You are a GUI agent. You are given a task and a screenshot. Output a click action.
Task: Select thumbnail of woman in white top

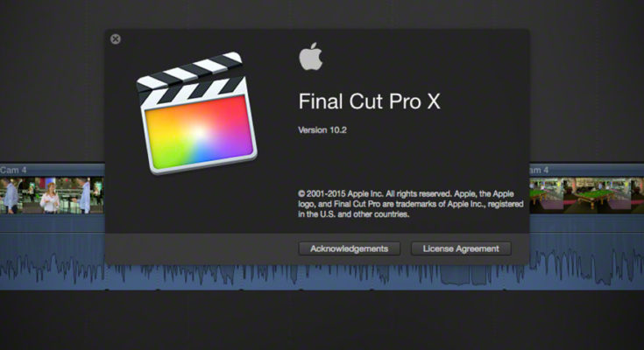(50, 196)
